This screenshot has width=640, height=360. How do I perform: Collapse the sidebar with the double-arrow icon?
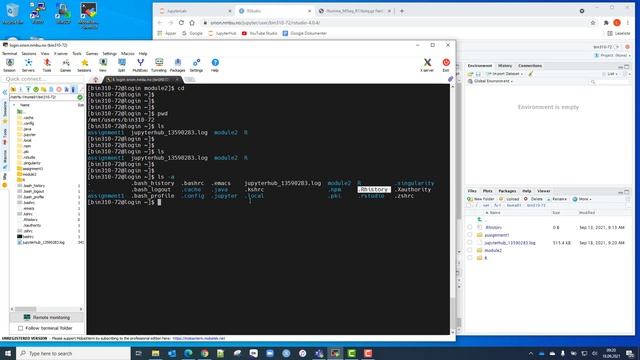pos(4,93)
